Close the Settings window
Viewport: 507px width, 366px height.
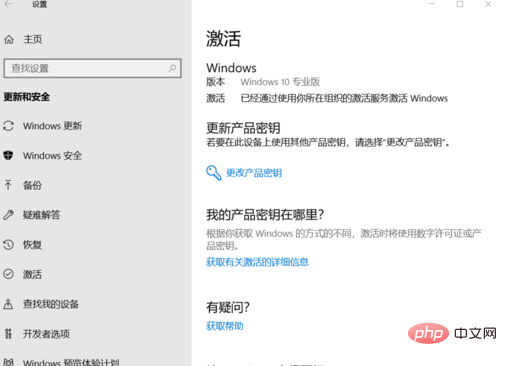[488, 4]
